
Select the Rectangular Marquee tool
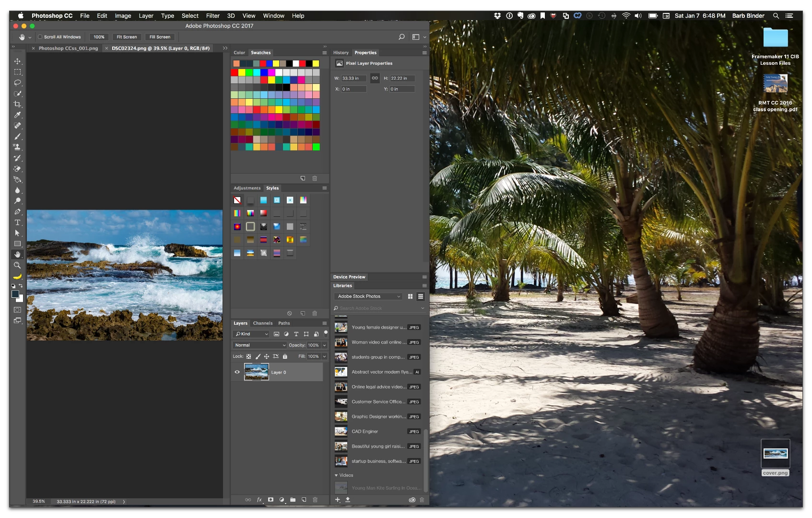point(17,72)
